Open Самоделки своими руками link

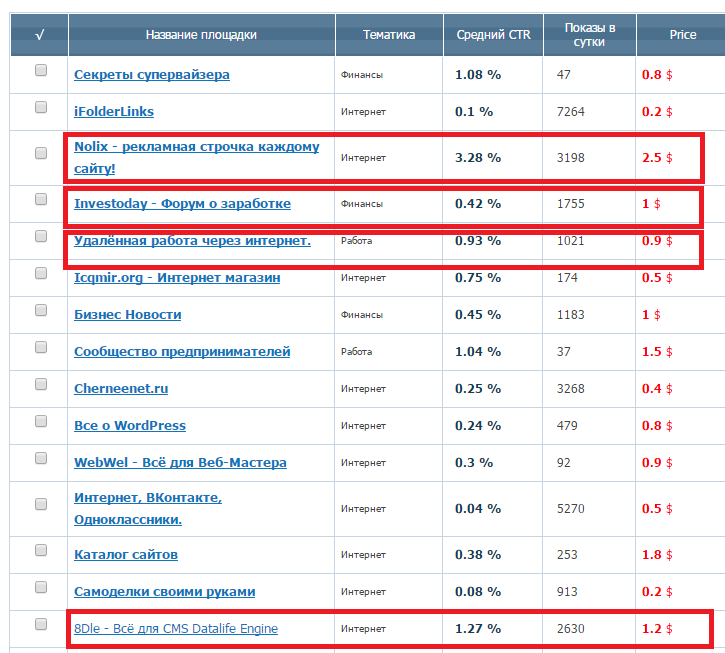tap(165, 591)
